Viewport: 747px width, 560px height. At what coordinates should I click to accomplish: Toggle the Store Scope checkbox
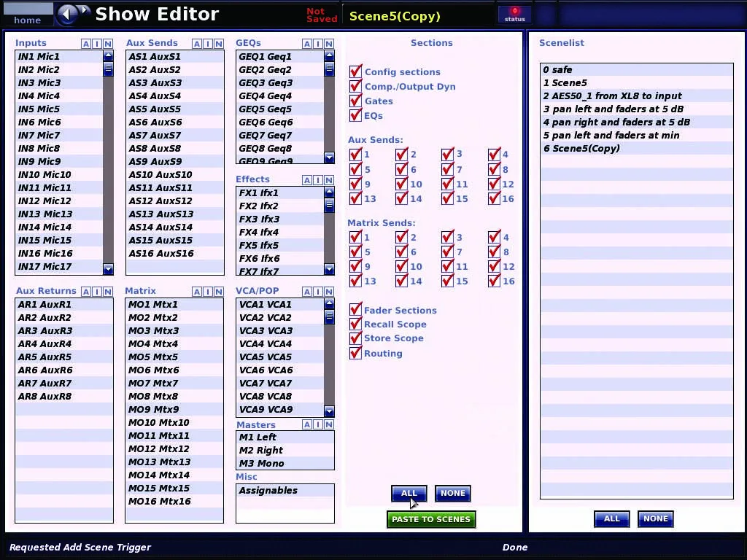355,338
